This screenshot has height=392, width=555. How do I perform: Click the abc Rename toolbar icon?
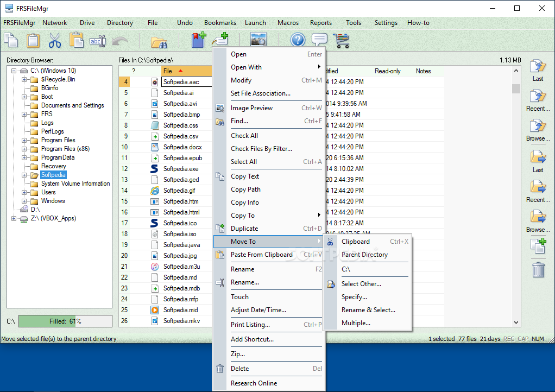(x=98, y=41)
